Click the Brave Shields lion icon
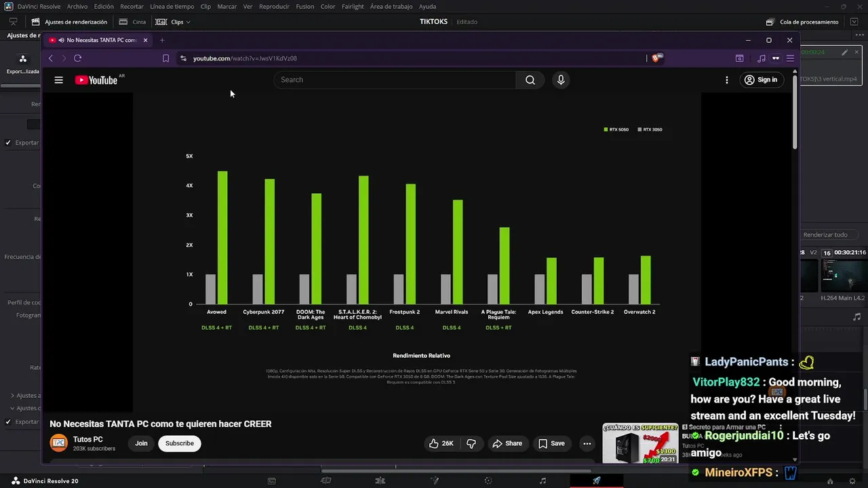 click(x=656, y=58)
